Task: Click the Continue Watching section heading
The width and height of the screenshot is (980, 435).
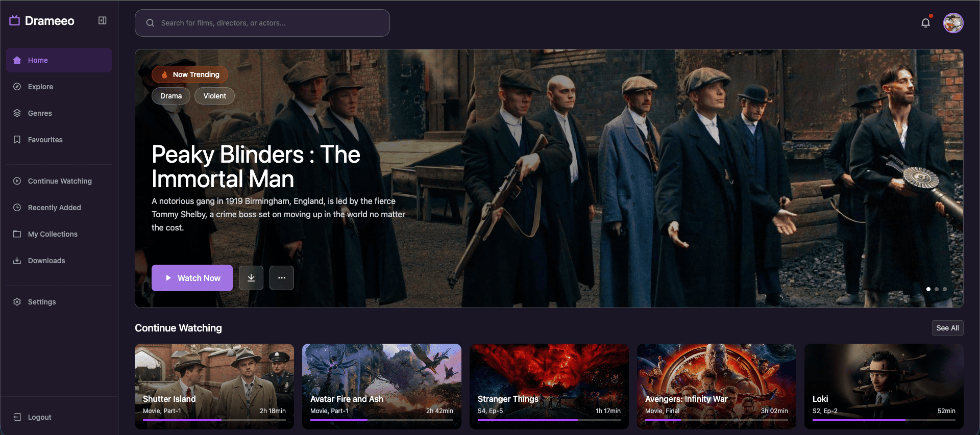Action: tap(178, 328)
